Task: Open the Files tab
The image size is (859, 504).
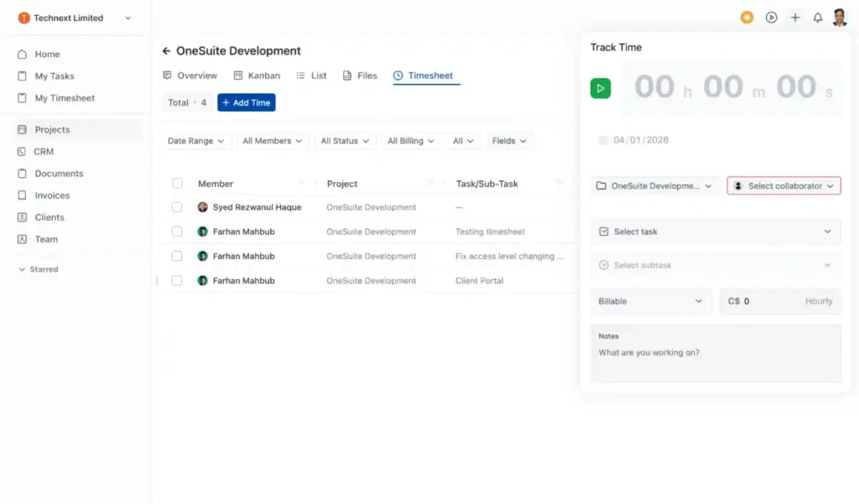Action: coord(360,75)
